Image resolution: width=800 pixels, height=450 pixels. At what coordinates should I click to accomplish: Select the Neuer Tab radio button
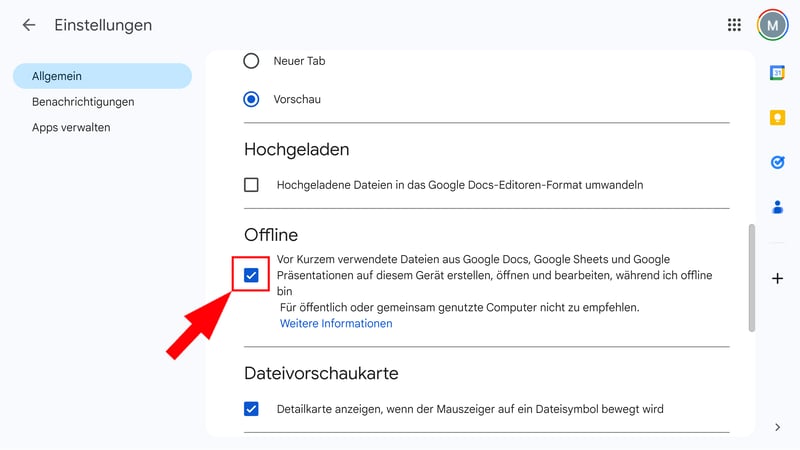pyautogui.click(x=251, y=61)
